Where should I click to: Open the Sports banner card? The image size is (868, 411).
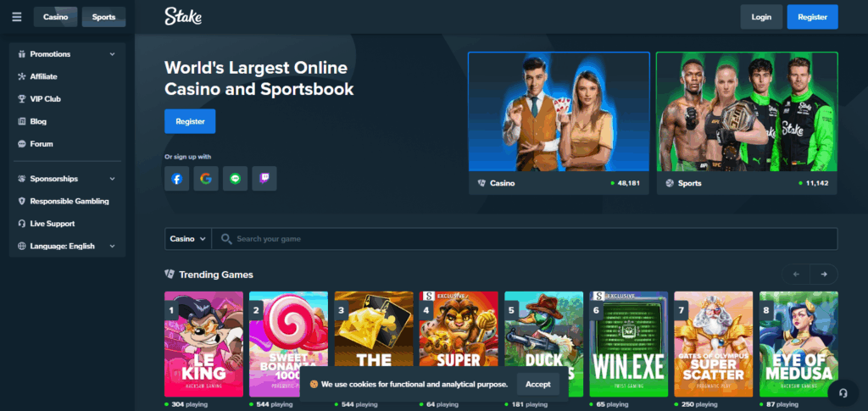[747, 124]
